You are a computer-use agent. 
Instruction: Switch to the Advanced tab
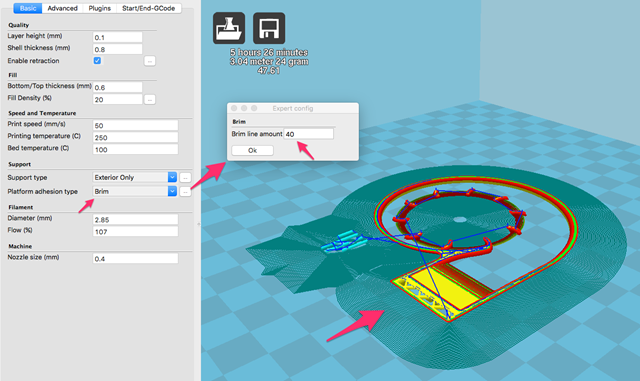tap(62, 8)
